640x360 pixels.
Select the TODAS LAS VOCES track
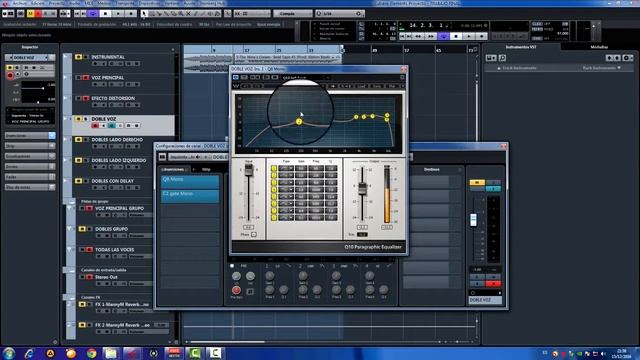[115, 250]
